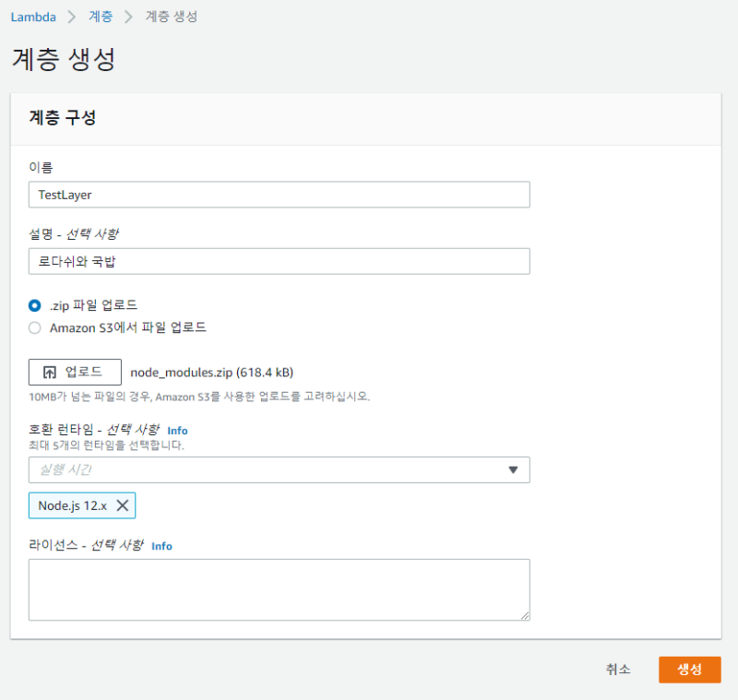Open Info link beside 라이선스

click(x=161, y=546)
